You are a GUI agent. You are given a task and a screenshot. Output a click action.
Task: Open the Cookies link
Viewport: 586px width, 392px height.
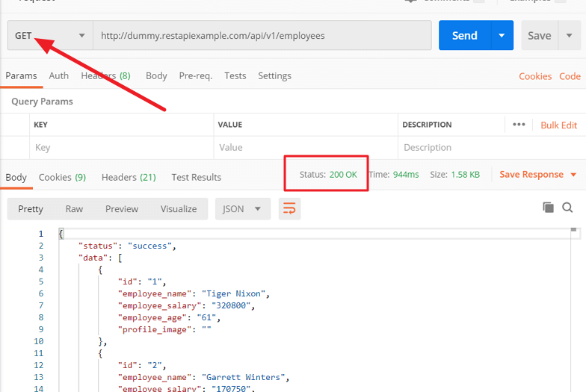tap(535, 76)
